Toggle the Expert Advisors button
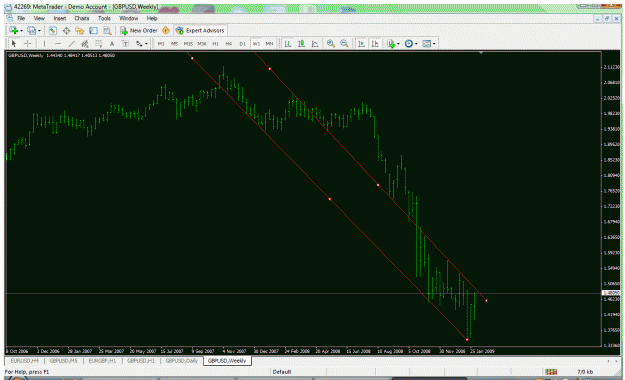Viewport: 625px width, 380px height. pos(200,31)
